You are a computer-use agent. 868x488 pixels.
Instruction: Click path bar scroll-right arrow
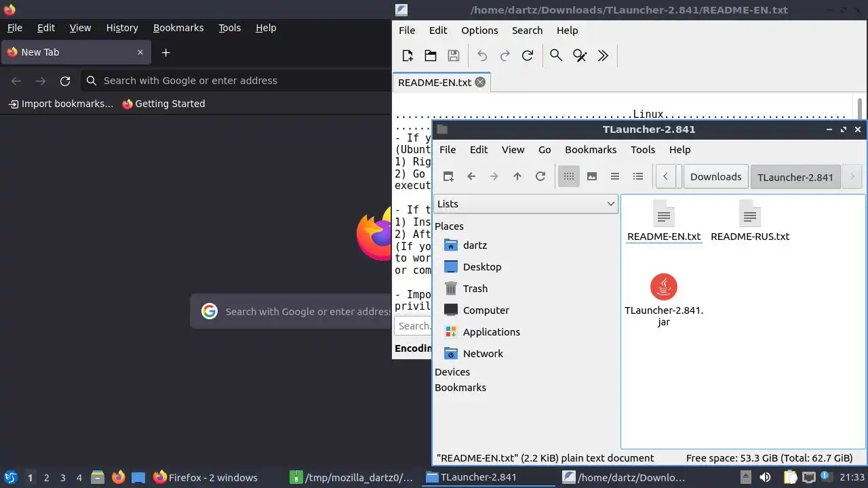(x=852, y=177)
